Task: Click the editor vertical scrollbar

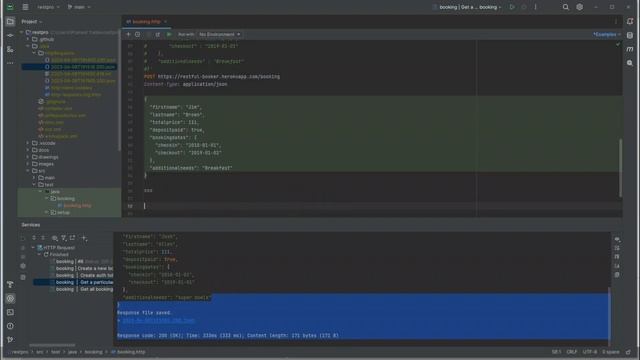Action: coord(620,167)
